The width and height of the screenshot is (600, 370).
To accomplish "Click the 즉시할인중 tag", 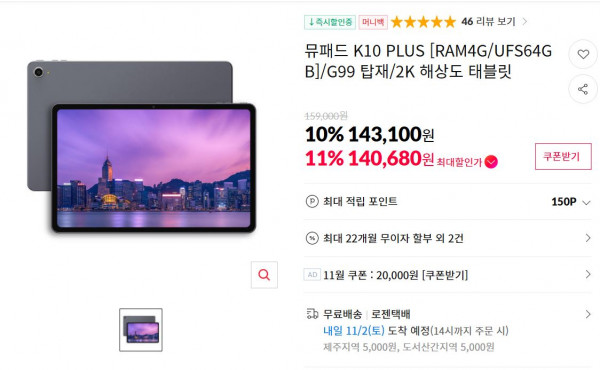I will 330,22.
